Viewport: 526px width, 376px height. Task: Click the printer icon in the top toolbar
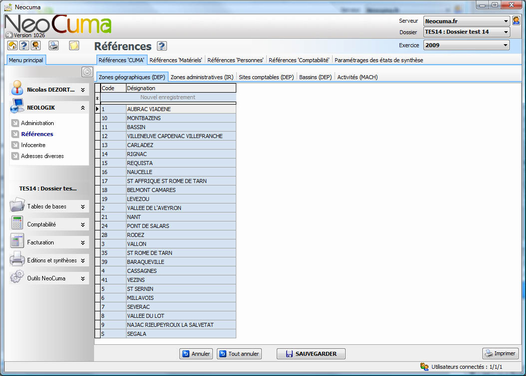(x=53, y=45)
